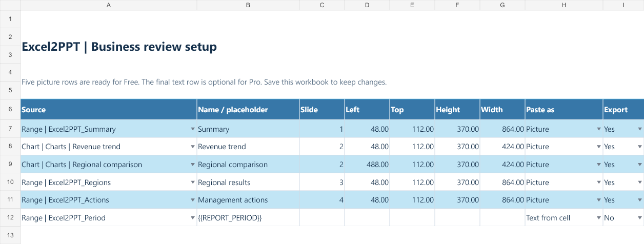The height and width of the screenshot is (244, 644).
Task: Open Export dropdown in Summary row
Action: (639, 129)
